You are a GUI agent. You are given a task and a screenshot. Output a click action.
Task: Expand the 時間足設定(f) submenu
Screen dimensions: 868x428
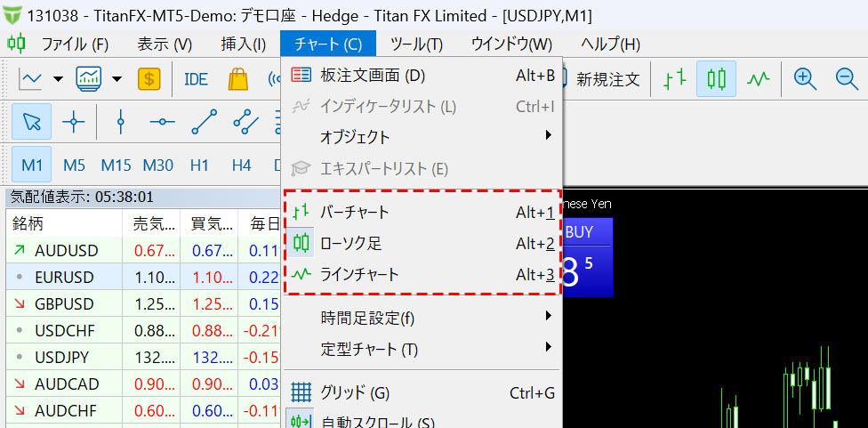(423, 318)
